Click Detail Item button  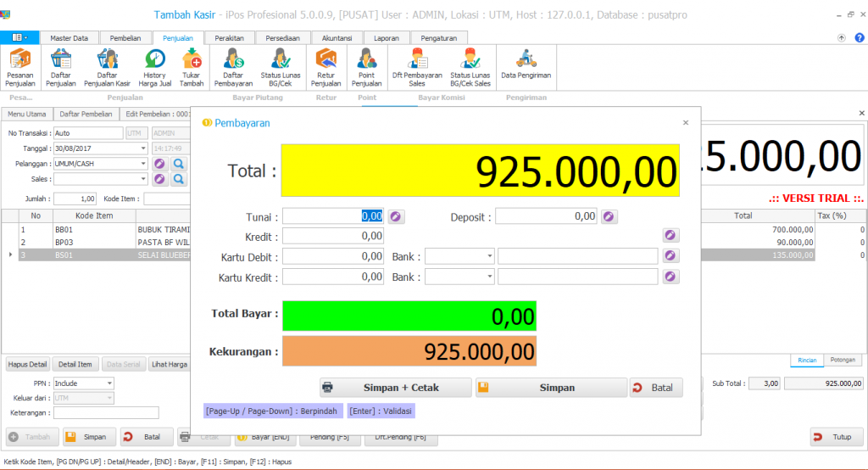point(75,364)
